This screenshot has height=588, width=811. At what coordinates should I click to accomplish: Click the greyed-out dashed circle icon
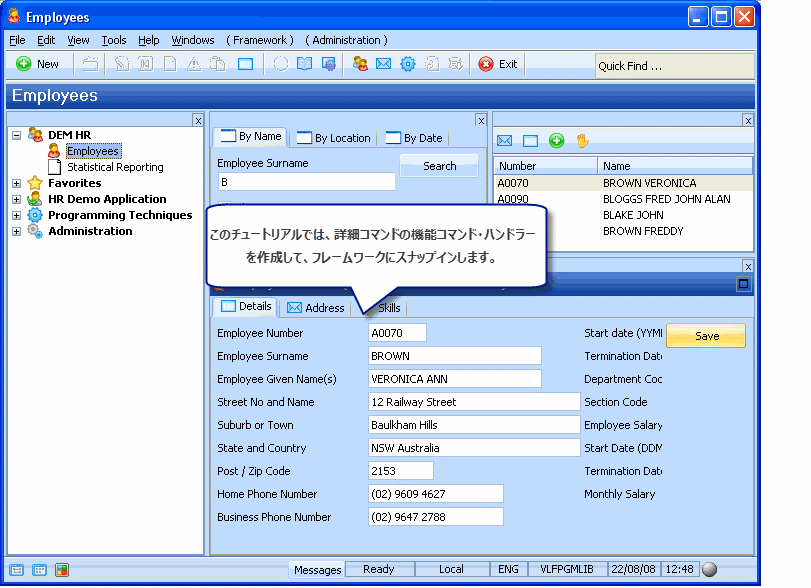pyautogui.click(x=280, y=64)
